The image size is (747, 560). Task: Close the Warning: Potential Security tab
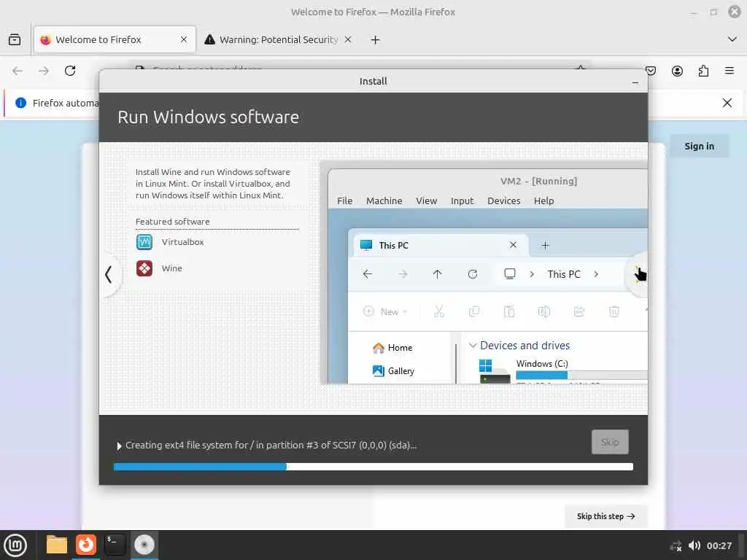point(348,39)
